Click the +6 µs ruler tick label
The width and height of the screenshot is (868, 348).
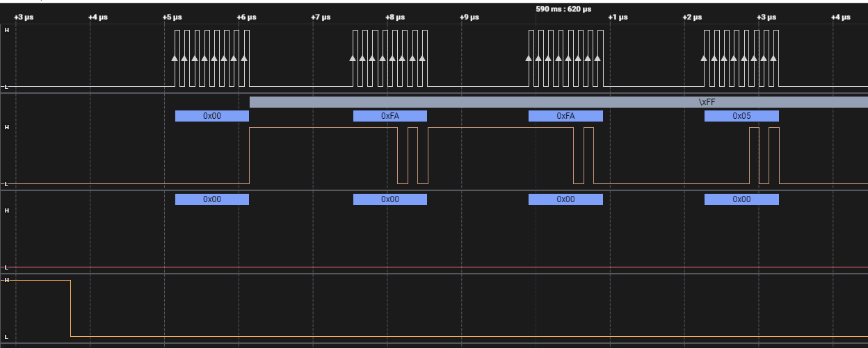click(246, 17)
